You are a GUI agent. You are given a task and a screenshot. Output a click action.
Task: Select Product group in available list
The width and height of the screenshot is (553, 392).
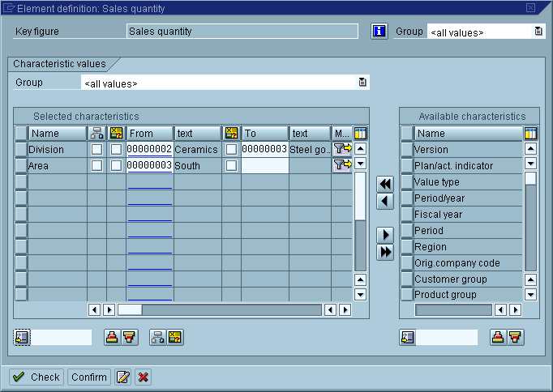coord(468,295)
